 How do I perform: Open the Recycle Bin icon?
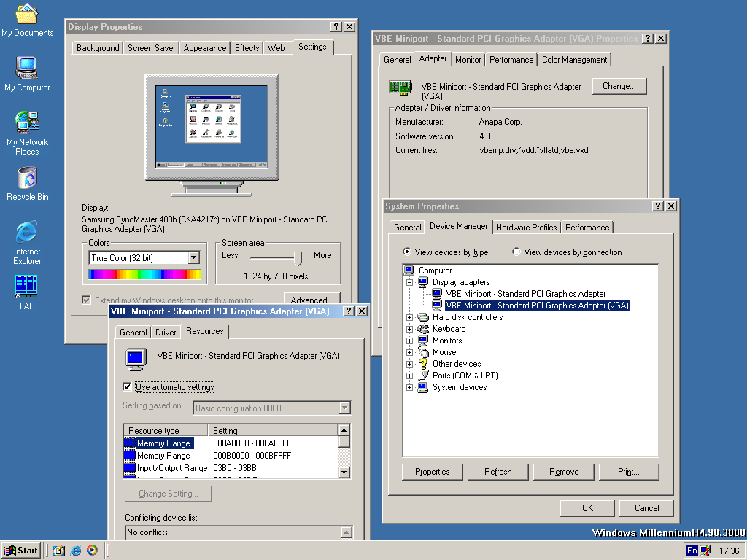click(27, 184)
